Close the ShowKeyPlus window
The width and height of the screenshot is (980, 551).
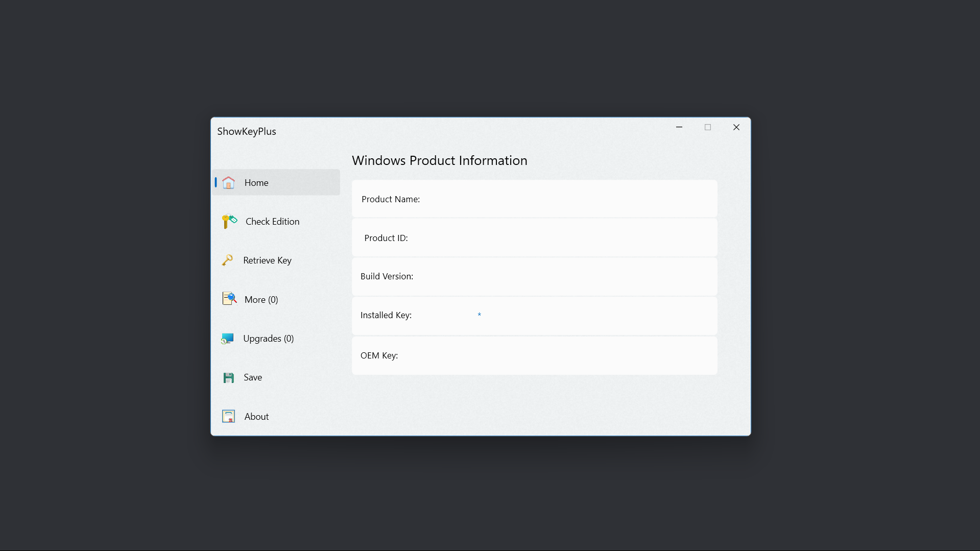[736, 127]
